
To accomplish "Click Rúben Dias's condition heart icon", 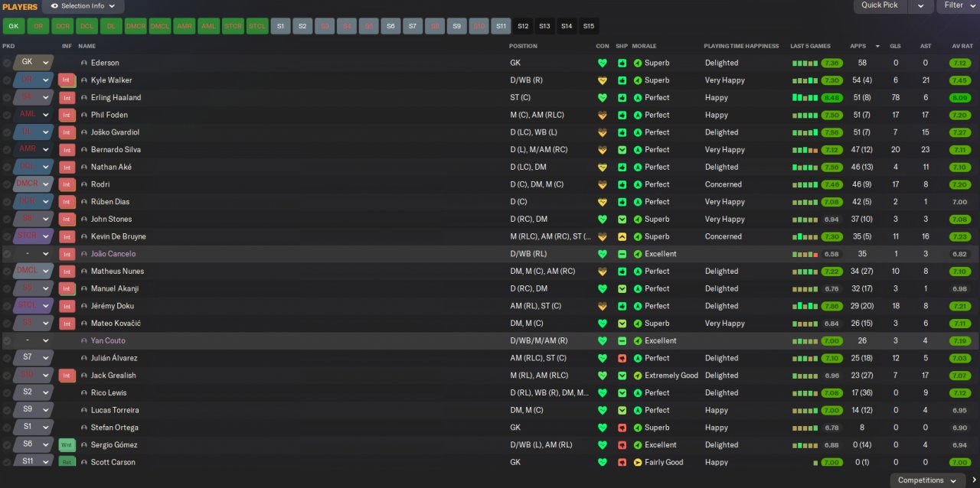I will (603, 202).
